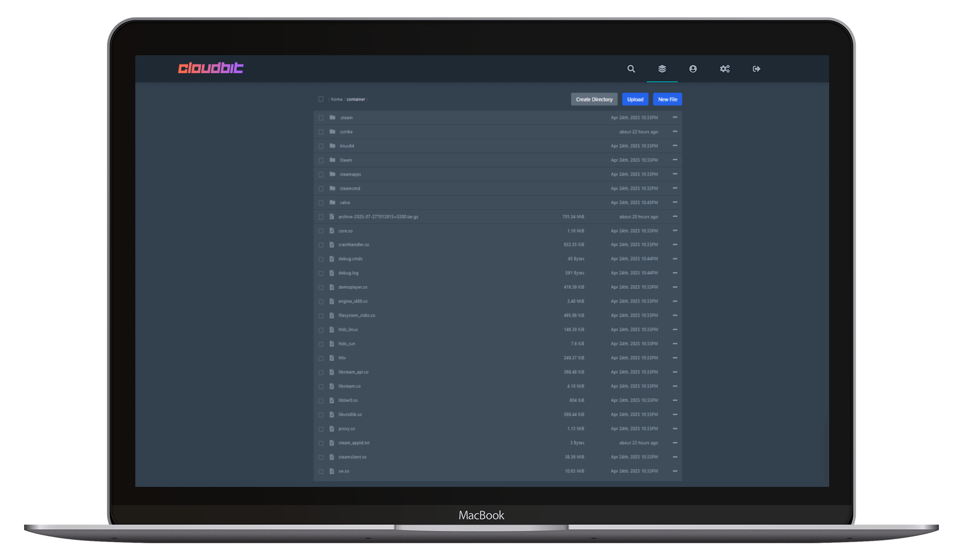Select the checkbox for core.so file

pyautogui.click(x=321, y=231)
